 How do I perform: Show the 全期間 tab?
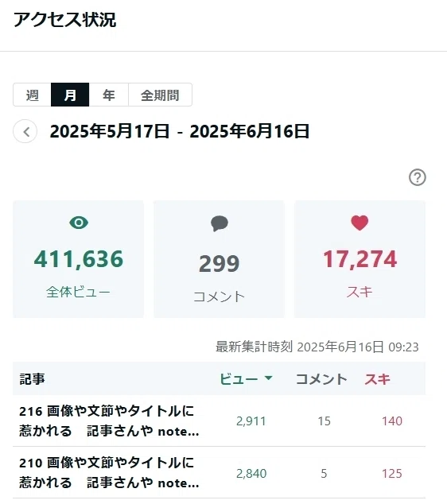click(x=160, y=95)
